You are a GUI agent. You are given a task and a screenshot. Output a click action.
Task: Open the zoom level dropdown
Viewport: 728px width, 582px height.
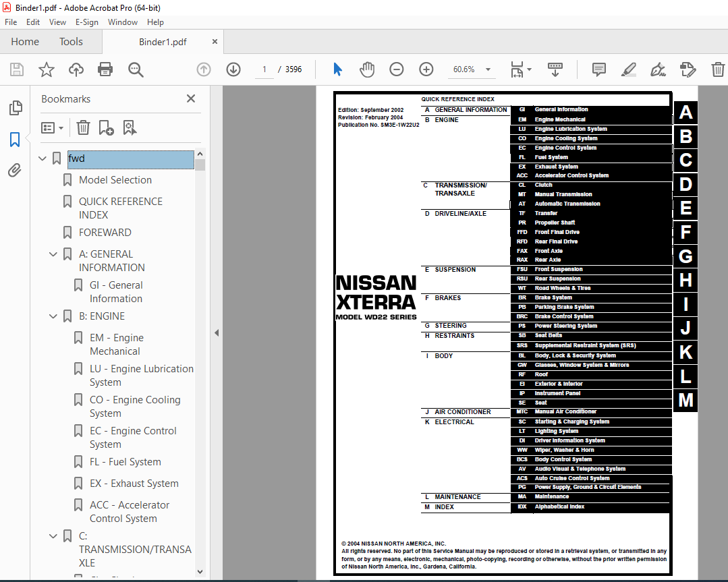(x=488, y=69)
